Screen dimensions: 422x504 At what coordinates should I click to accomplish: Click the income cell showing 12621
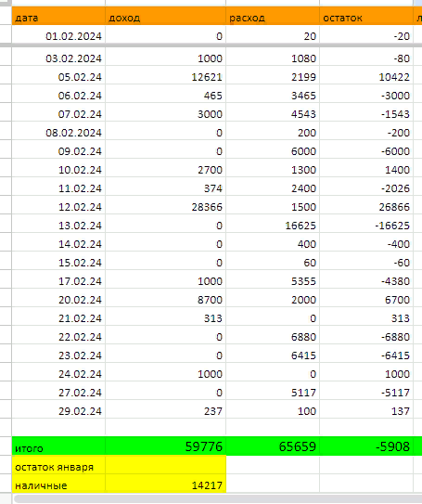pyautogui.click(x=165, y=77)
